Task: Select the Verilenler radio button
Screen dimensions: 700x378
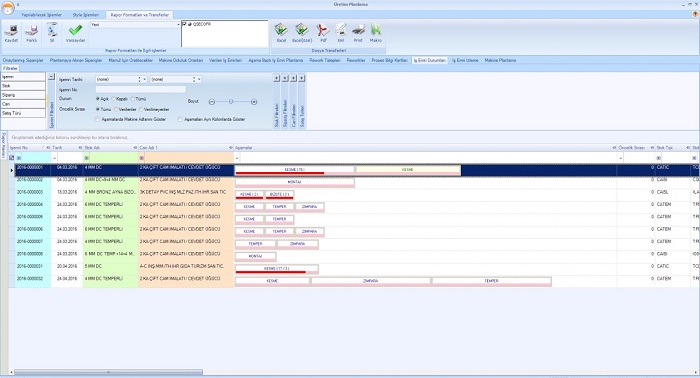Action: point(116,109)
